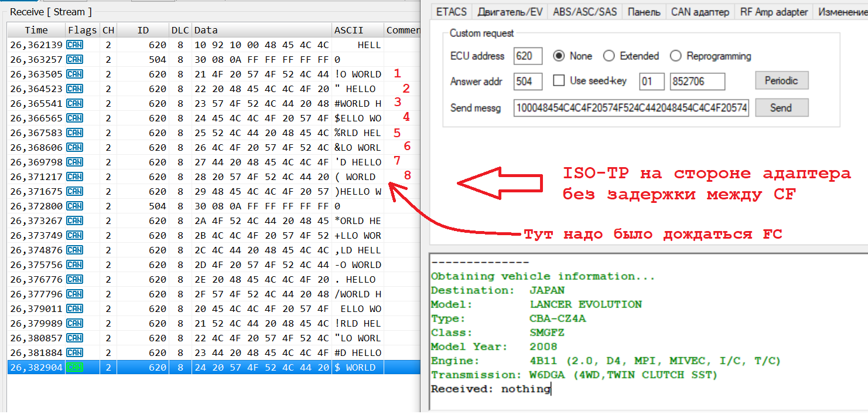Enable the Use seed-key checkbox
This screenshot has height=414, width=868.
click(559, 81)
